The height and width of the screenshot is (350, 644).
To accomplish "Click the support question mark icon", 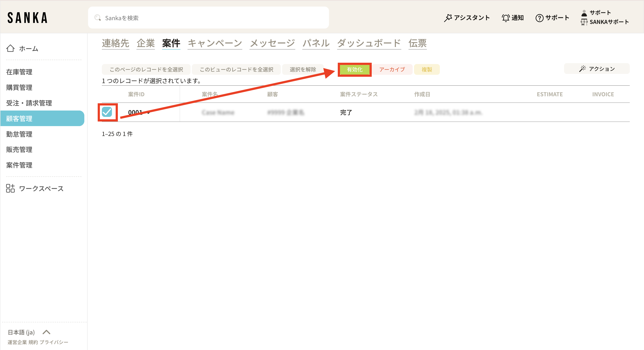I will (539, 18).
